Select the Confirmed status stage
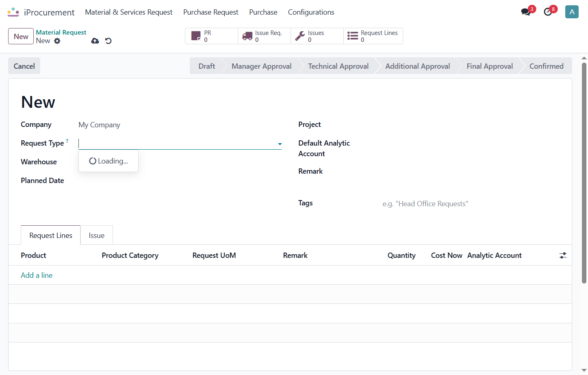This screenshot has width=588, height=375. click(547, 66)
